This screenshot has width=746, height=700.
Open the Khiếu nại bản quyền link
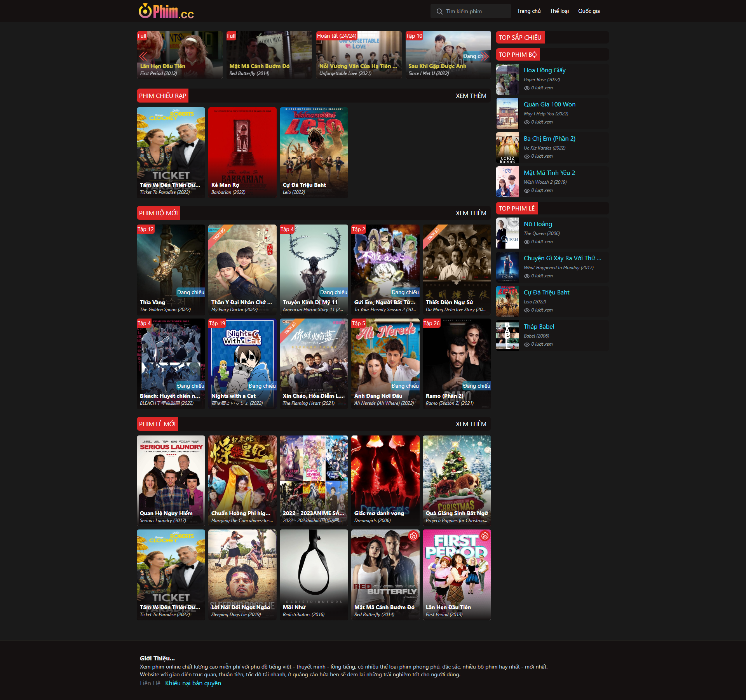[x=193, y=683]
